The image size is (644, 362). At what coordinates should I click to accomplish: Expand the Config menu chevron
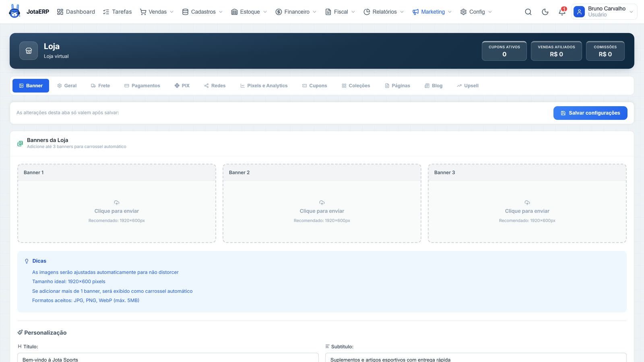(x=490, y=12)
